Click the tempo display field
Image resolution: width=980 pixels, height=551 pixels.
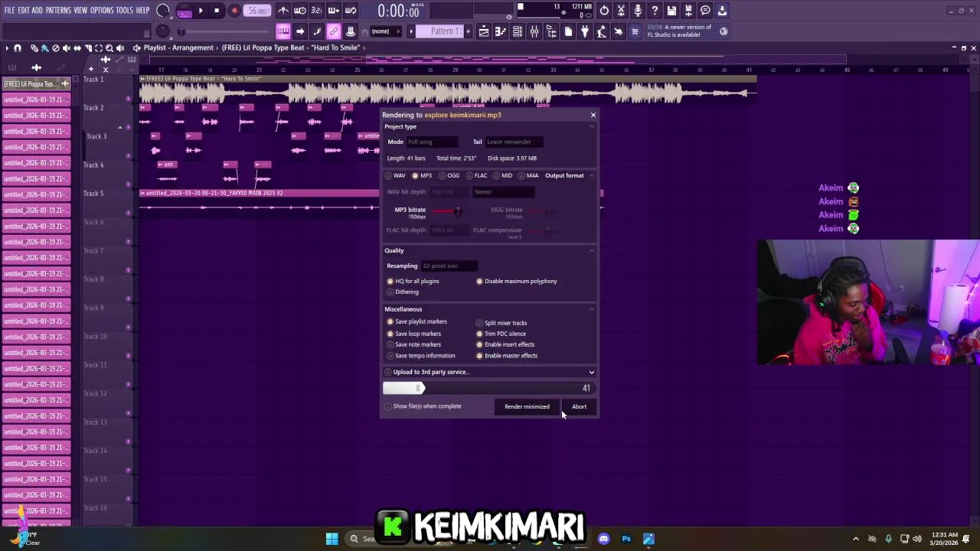258,11
